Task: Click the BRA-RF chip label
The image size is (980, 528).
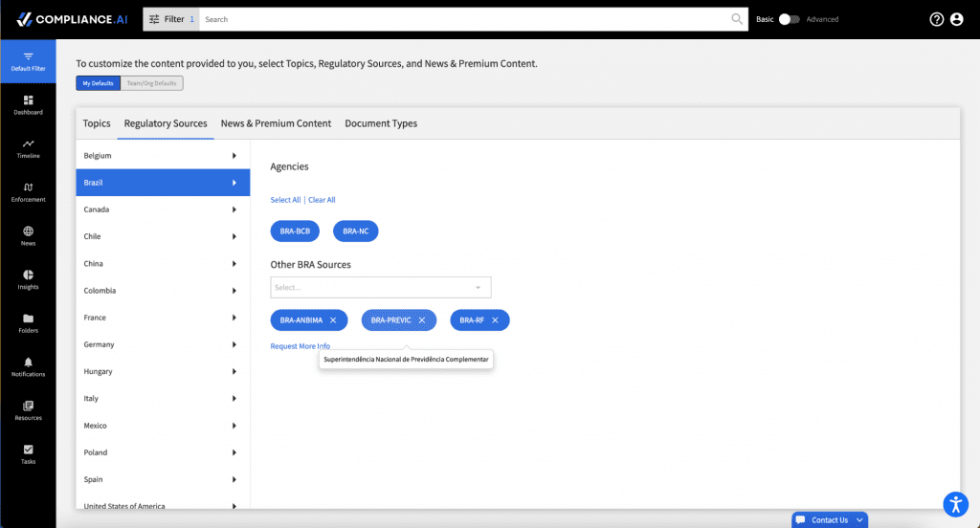Action: 472,319
